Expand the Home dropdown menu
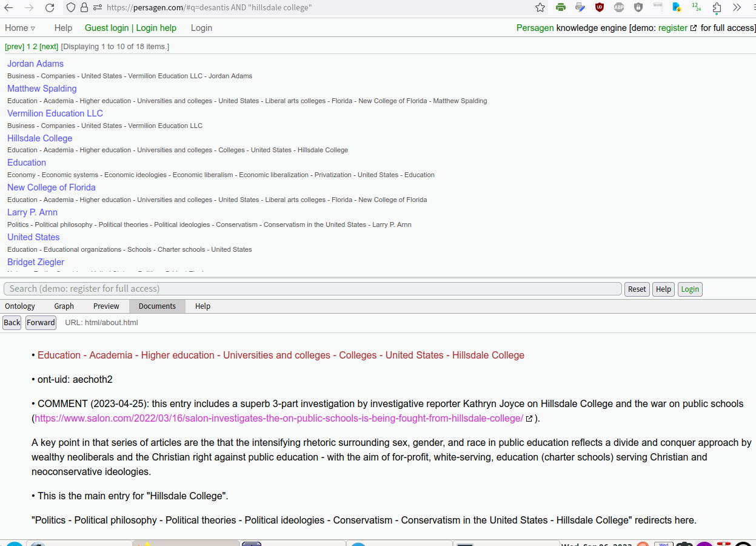The height and width of the screenshot is (546, 756). [20, 28]
